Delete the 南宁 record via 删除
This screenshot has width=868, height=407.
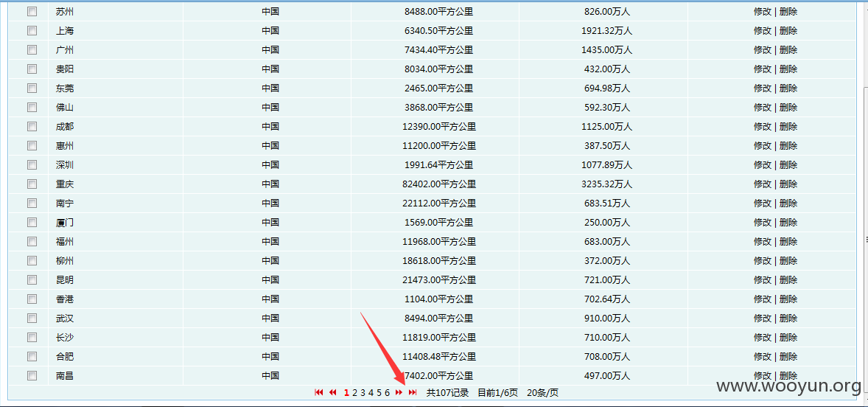pos(788,204)
